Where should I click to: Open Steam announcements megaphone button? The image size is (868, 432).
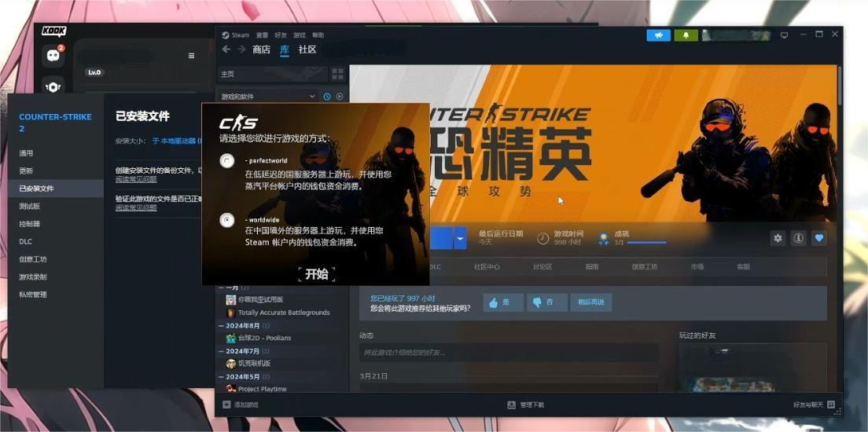pos(658,35)
